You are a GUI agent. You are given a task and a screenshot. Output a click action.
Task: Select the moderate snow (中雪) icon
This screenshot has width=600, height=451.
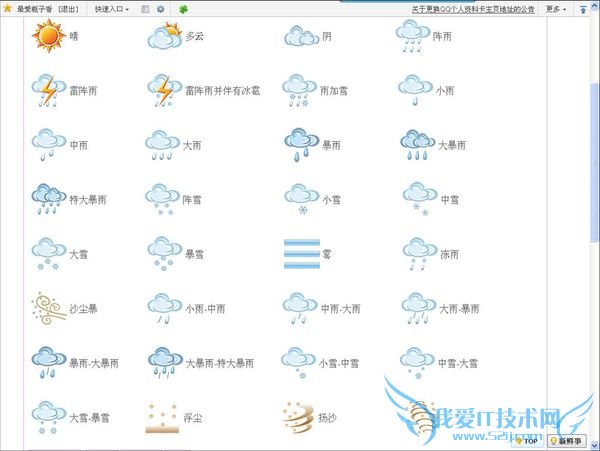(x=420, y=199)
